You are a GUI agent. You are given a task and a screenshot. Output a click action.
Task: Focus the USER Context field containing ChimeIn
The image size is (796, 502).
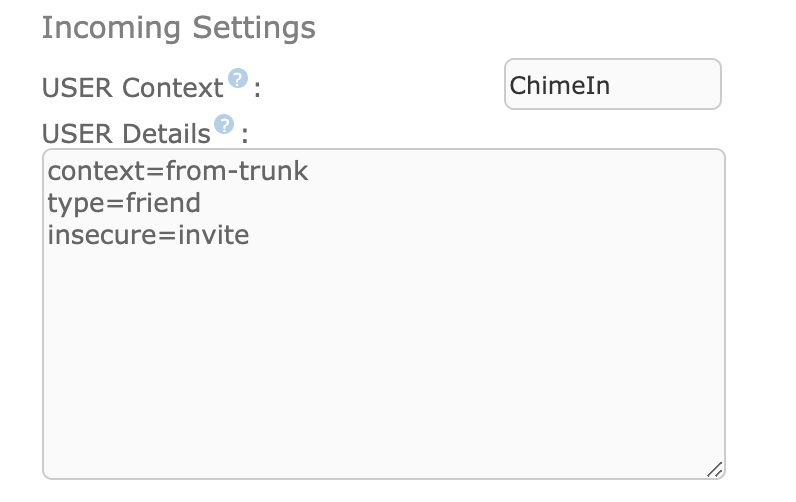pyautogui.click(x=613, y=84)
